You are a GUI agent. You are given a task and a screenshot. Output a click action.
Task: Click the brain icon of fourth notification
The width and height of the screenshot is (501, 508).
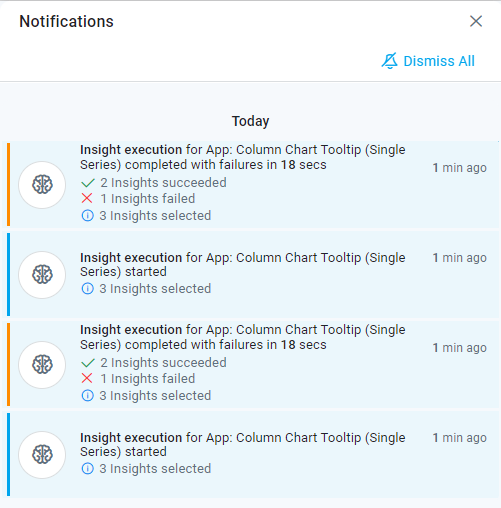(42, 455)
